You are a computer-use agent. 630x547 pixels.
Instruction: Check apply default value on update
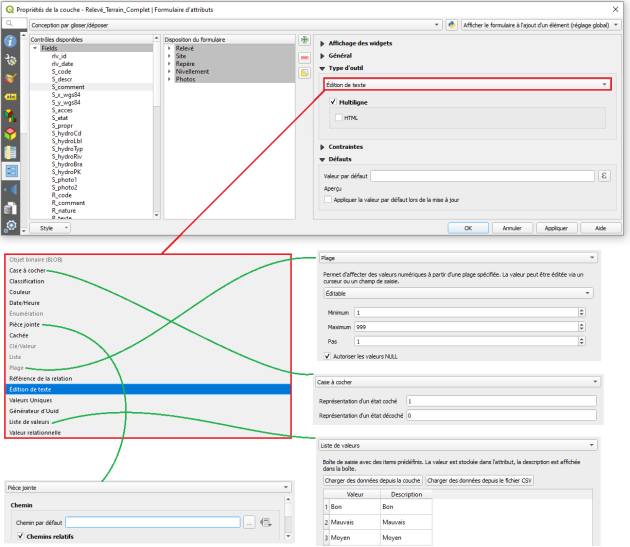click(328, 200)
